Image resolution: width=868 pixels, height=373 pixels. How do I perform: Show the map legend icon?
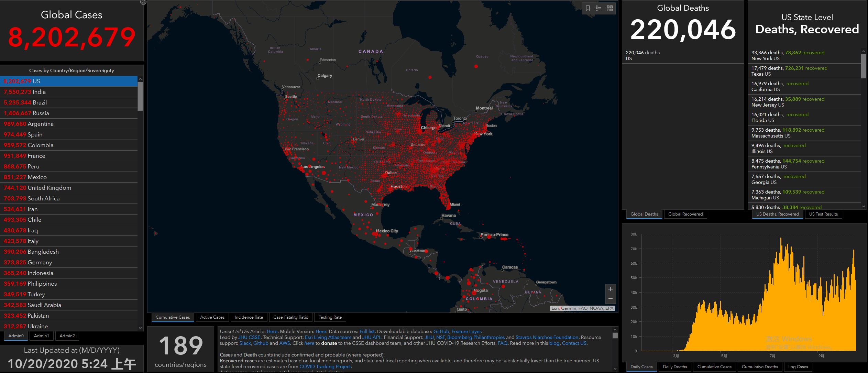click(599, 8)
